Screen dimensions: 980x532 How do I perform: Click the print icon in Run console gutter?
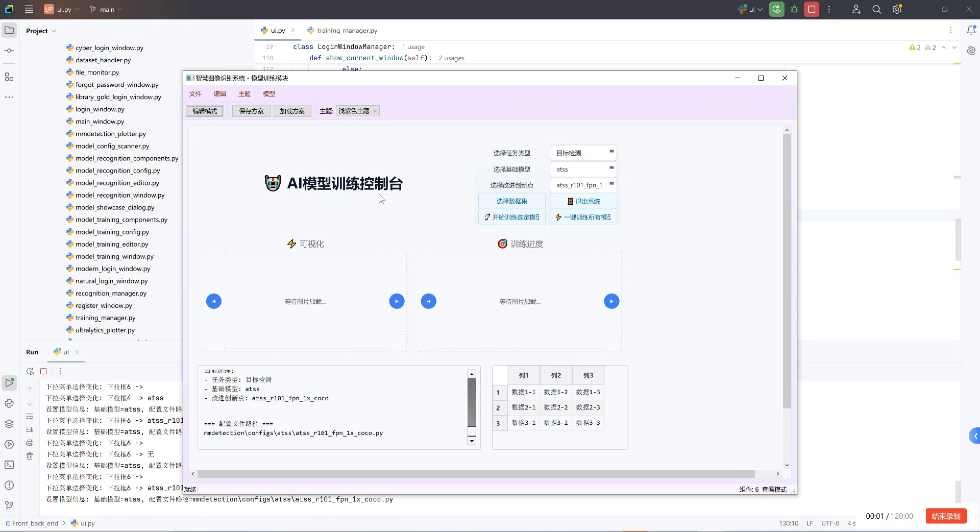click(30, 443)
